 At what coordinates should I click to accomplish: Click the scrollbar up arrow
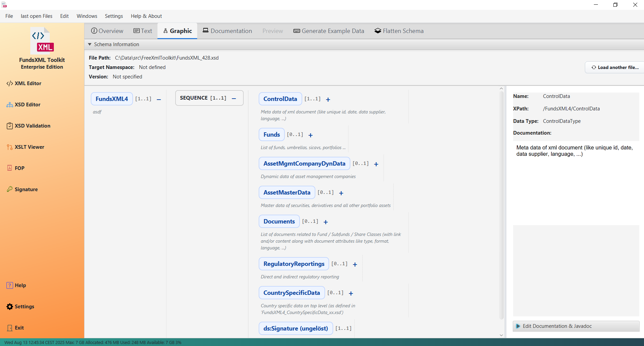pos(501,89)
